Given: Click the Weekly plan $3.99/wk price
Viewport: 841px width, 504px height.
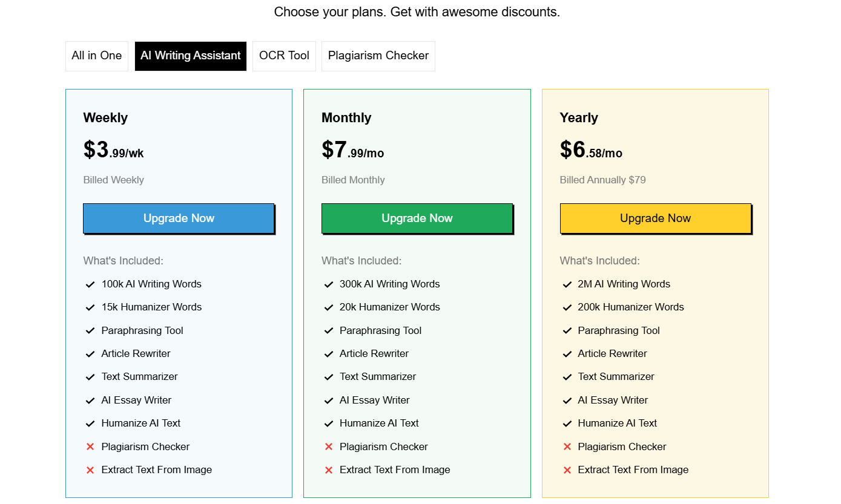Looking at the screenshot, I should (114, 150).
